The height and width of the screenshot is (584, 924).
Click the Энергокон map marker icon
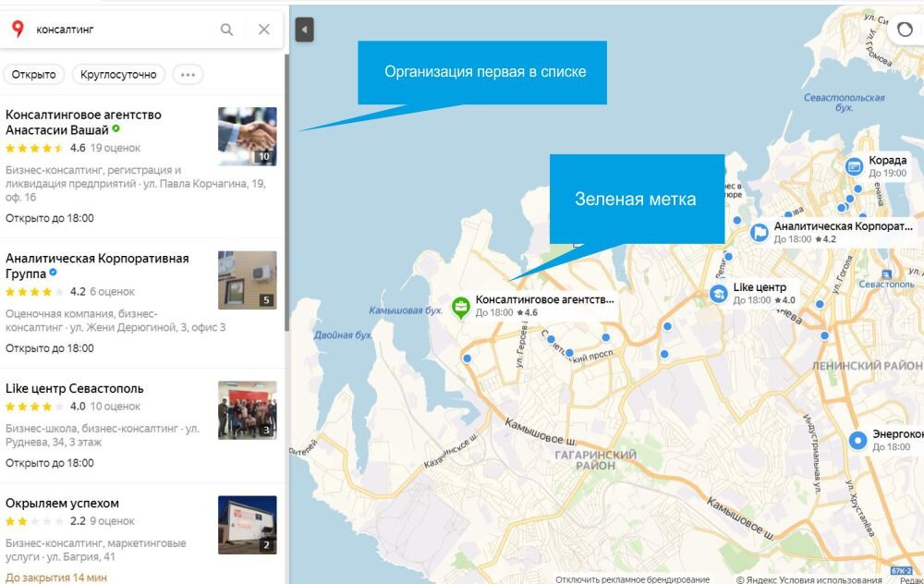(x=858, y=440)
